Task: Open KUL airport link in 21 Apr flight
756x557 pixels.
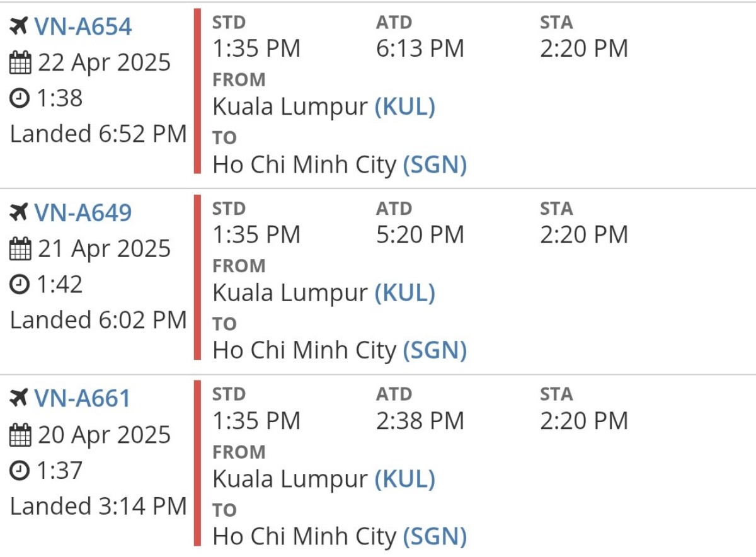Action: click(405, 293)
